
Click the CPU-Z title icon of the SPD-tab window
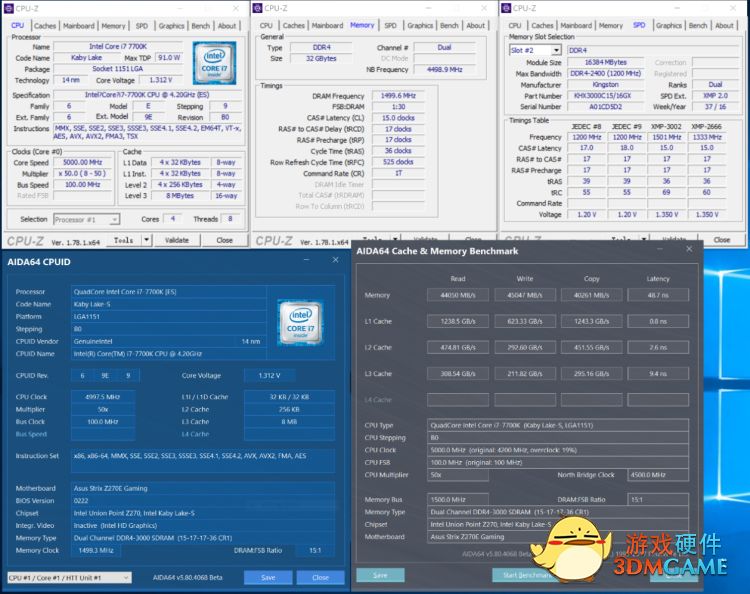point(506,8)
